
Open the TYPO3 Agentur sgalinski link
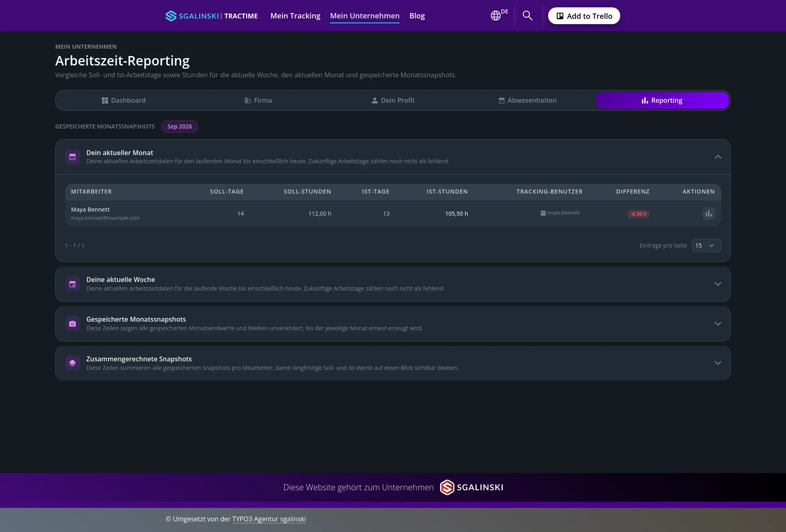click(269, 519)
